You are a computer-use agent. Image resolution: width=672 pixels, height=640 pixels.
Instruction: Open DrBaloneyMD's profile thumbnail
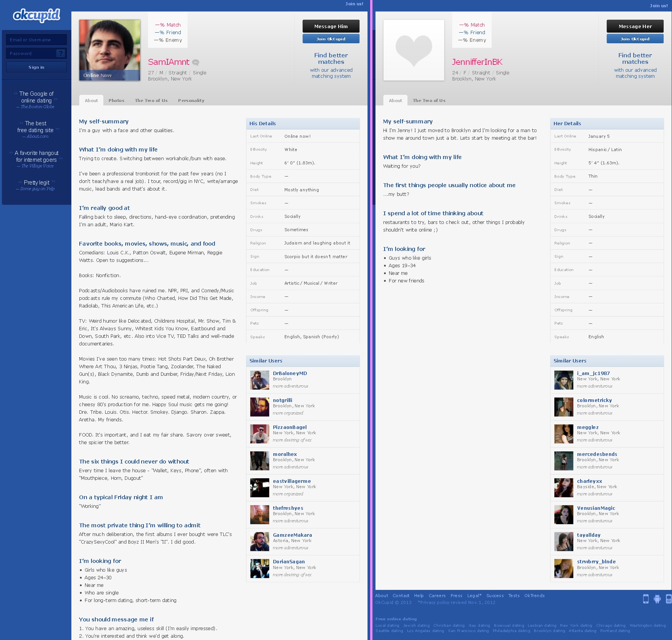pyautogui.click(x=259, y=380)
